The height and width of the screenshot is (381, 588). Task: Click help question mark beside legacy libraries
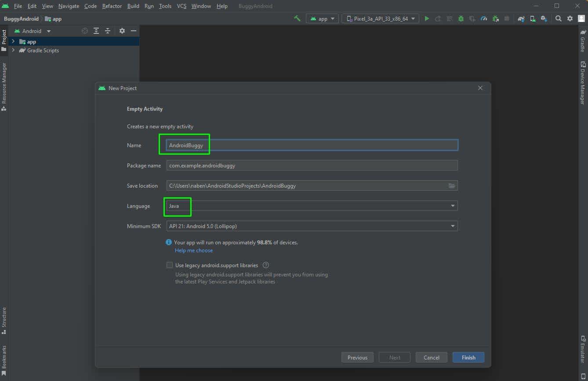(266, 265)
